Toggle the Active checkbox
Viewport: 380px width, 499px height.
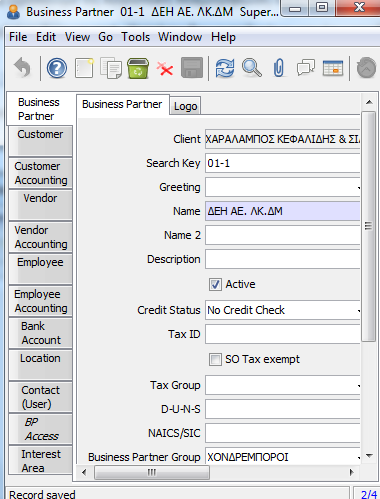(x=215, y=284)
